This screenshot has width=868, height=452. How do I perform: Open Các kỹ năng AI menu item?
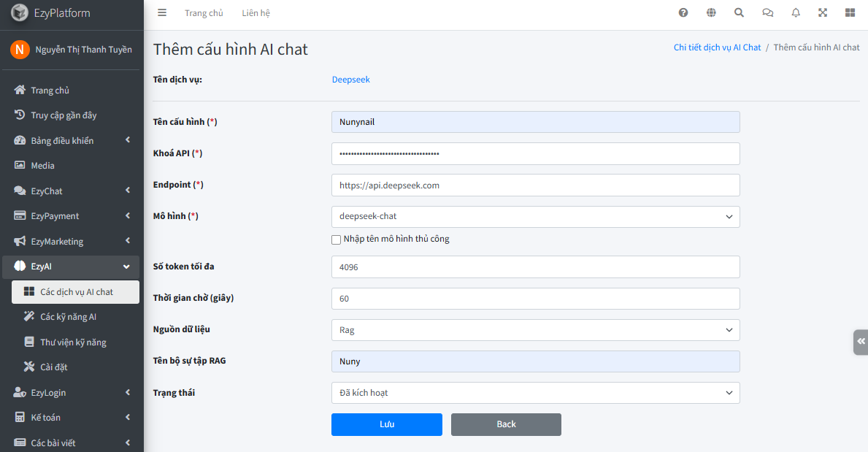(75, 317)
